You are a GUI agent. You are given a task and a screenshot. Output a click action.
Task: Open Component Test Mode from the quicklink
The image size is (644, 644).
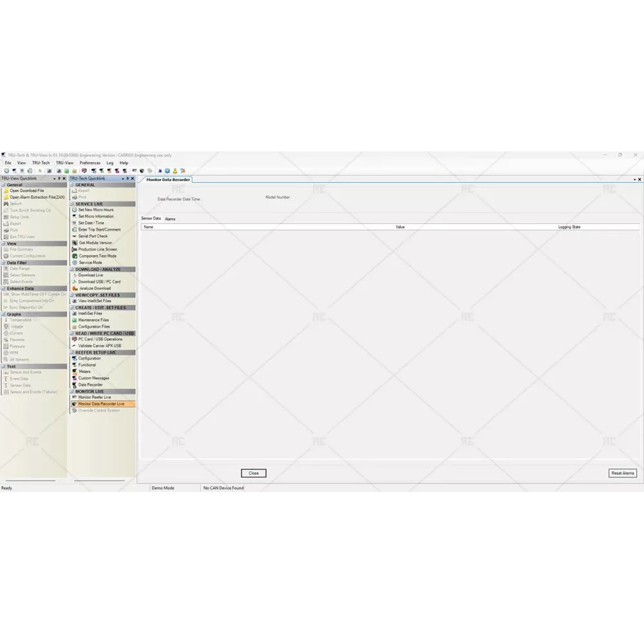[x=97, y=256]
